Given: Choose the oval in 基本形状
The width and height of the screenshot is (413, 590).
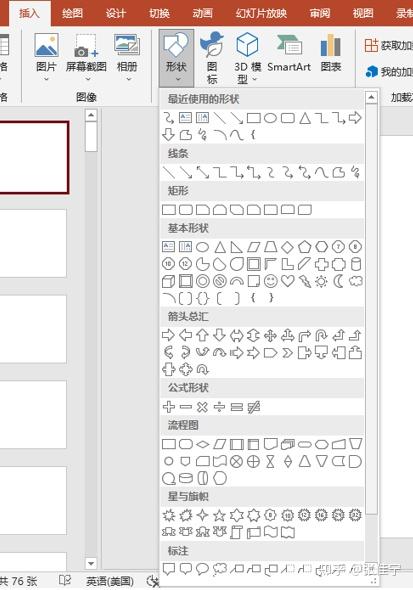Looking at the screenshot, I should click(x=202, y=247).
